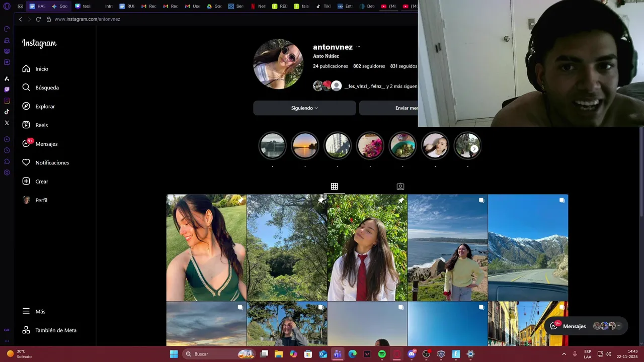Open the pink flowers story highlight

pos(370,146)
